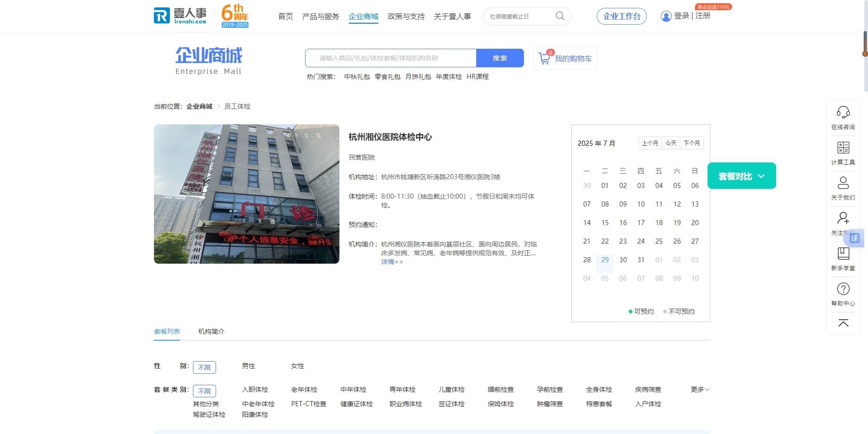The height and width of the screenshot is (434, 868).
Task: Select 女性 gender filter
Action: (x=298, y=366)
